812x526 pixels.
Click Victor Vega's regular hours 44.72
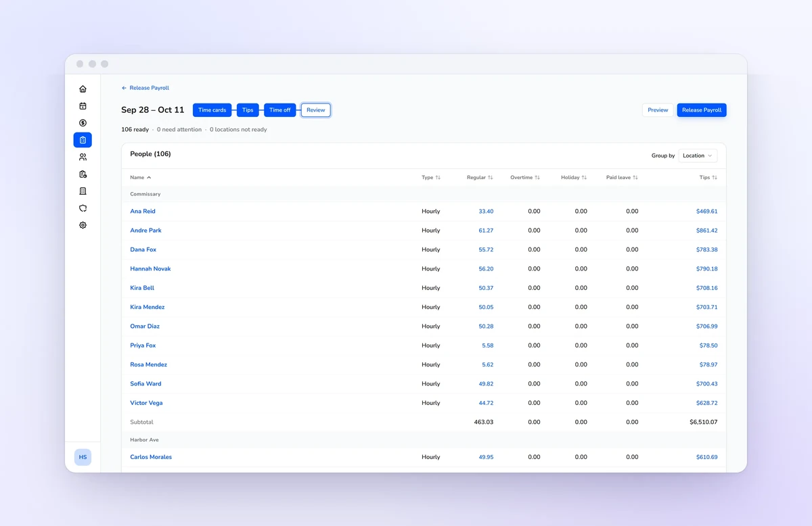click(486, 403)
